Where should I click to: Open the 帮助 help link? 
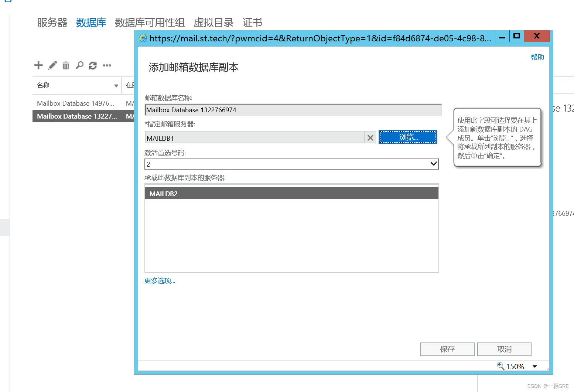pyautogui.click(x=537, y=57)
